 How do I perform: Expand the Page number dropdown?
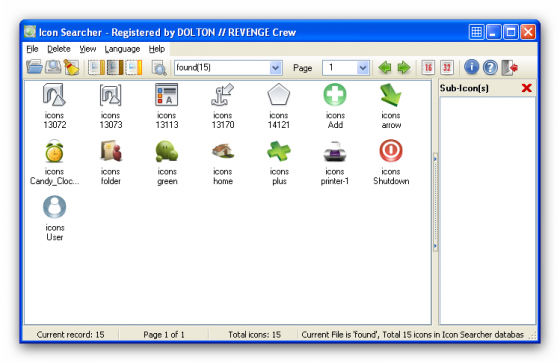362,68
